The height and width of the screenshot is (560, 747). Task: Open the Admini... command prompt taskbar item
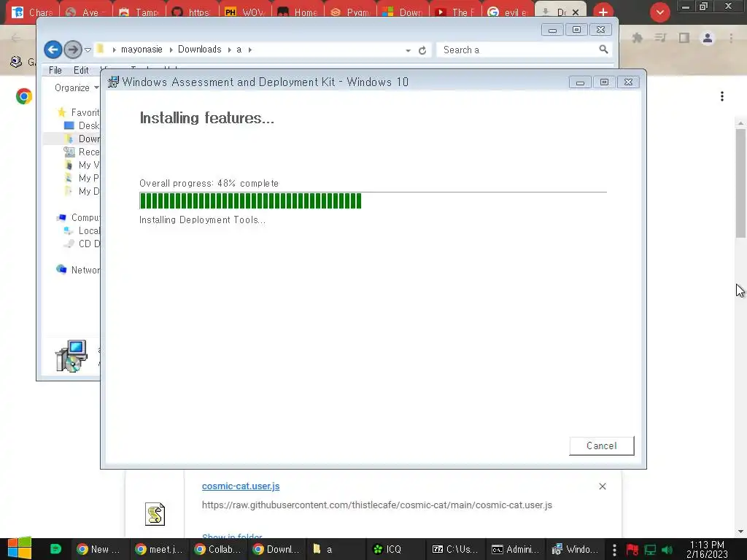(515, 549)
